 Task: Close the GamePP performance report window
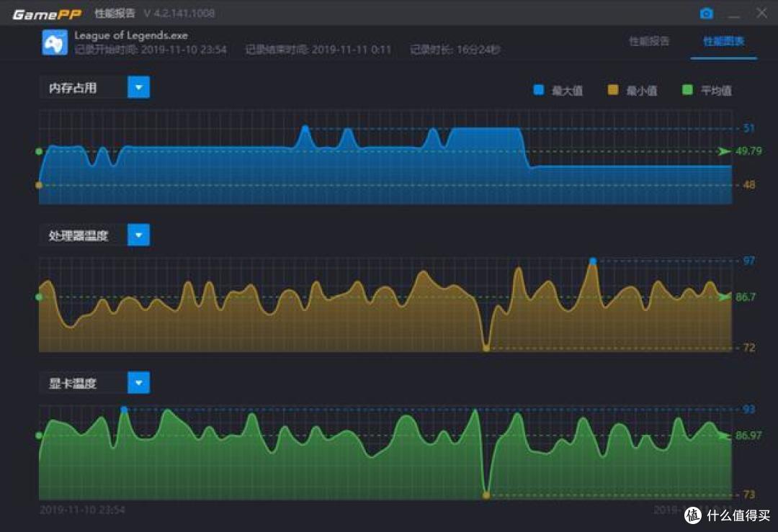point(761,13)
